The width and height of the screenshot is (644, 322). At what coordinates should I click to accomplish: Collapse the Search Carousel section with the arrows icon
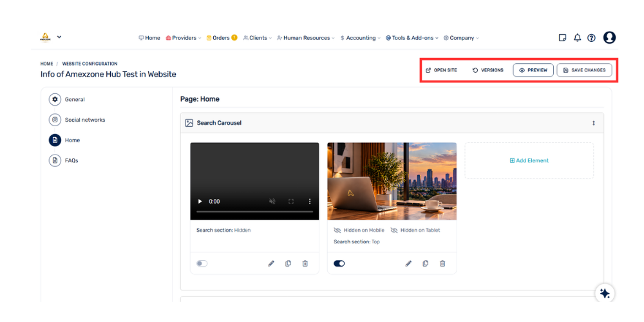[594, 123]
